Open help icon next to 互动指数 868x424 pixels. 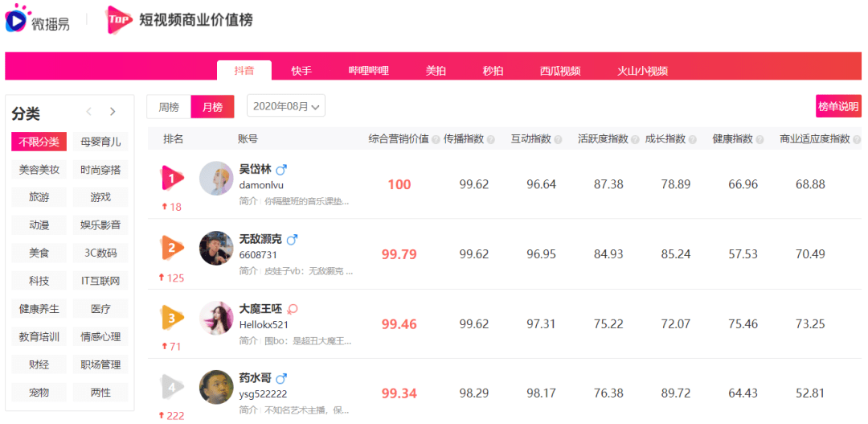[558, 140]
